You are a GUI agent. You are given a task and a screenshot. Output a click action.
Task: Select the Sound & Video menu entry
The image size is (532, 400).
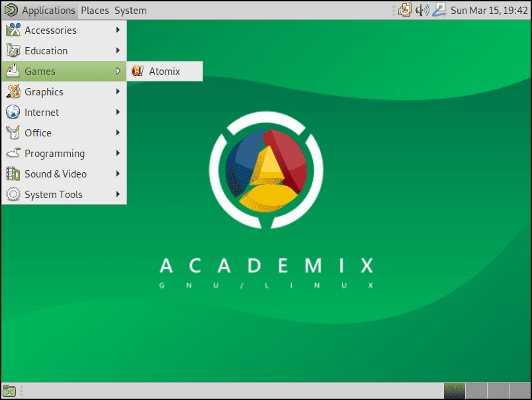[x=64, y=174]
